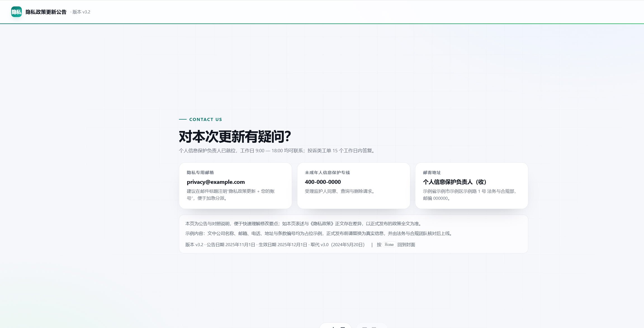The width and height of the screenshot is (644, 328).
Task: Click the 400-000-0000 hotline number
Action: [x=323, y=182]
